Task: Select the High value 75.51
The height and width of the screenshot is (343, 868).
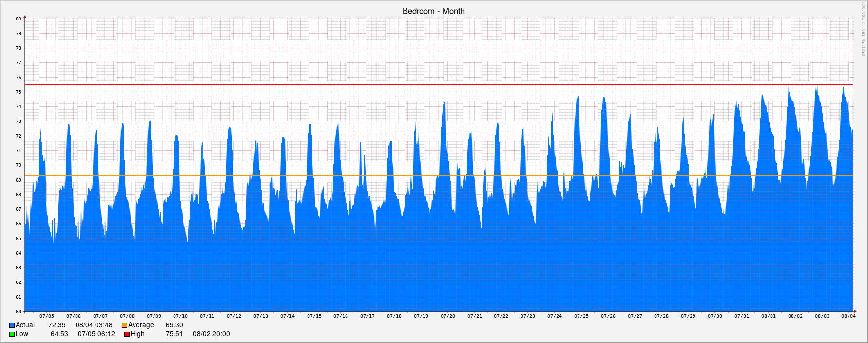Action: [174, 334]
